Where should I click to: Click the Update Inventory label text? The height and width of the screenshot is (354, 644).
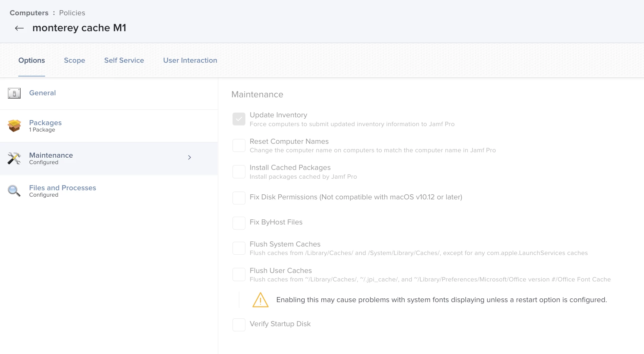(x=278, y=115)
